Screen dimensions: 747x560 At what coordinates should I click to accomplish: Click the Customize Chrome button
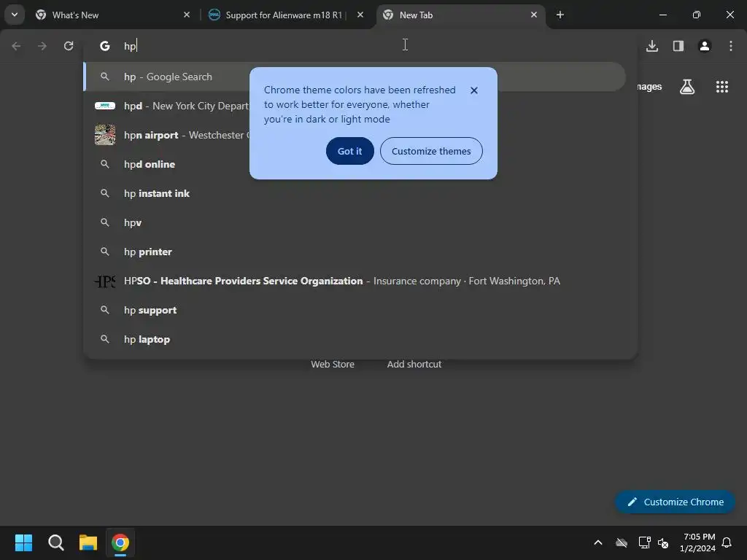point(675,502)
